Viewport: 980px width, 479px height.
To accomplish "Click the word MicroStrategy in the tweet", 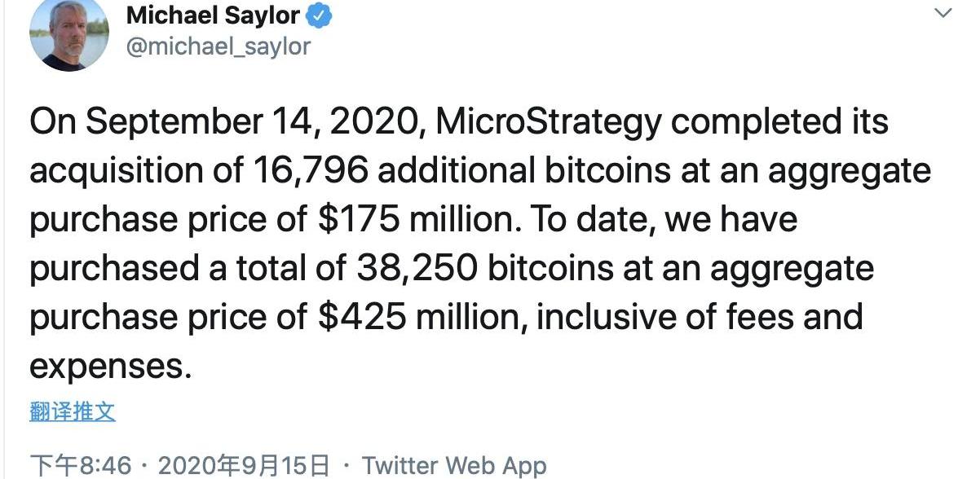I will (x=549, y=123).
